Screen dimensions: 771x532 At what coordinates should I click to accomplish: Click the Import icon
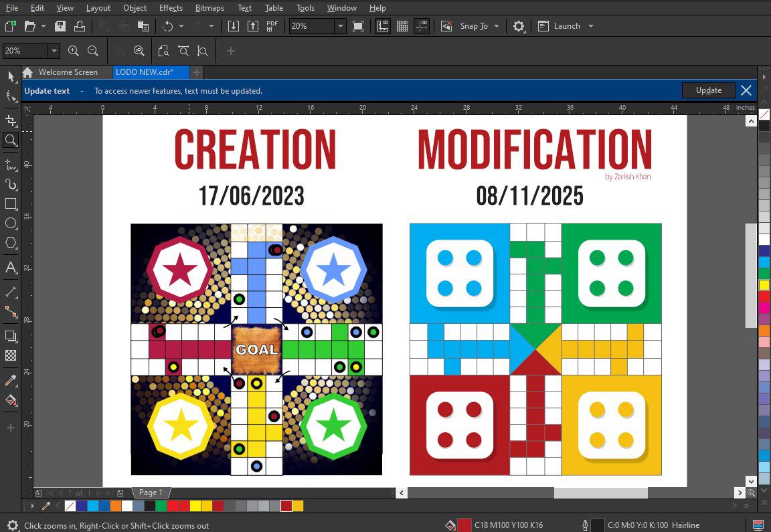pos(233,26)
